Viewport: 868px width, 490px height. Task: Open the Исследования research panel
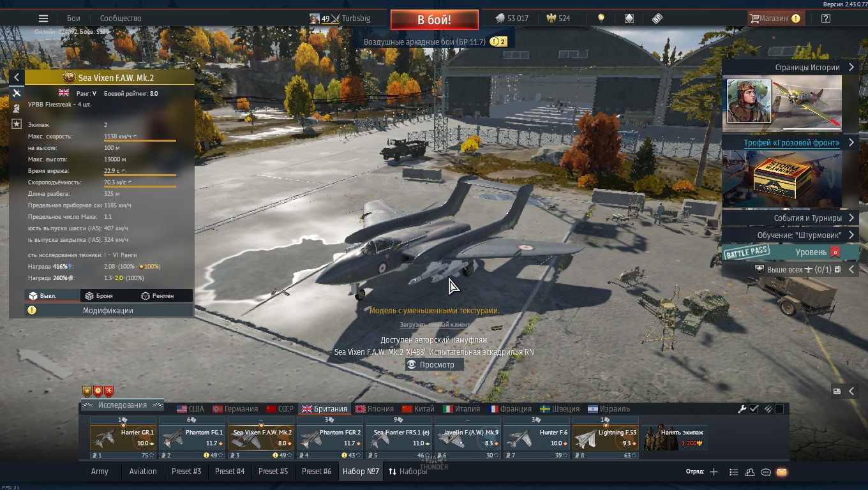tap(122, 405)
